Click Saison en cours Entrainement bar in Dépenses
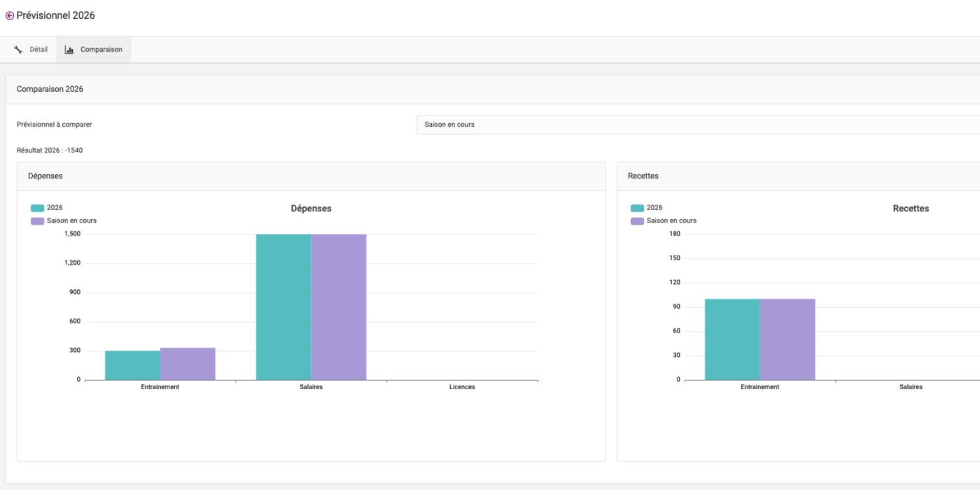The image size is (980, 490). tap(188, 364)
